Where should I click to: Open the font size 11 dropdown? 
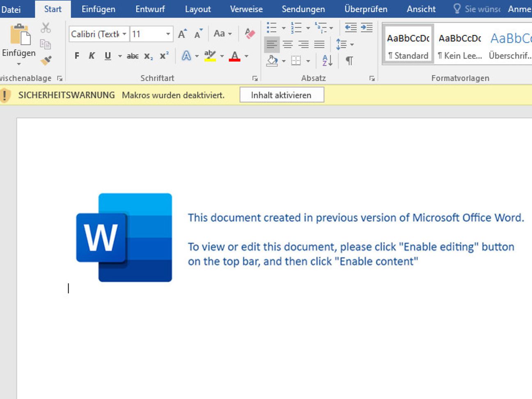point(168,34)
